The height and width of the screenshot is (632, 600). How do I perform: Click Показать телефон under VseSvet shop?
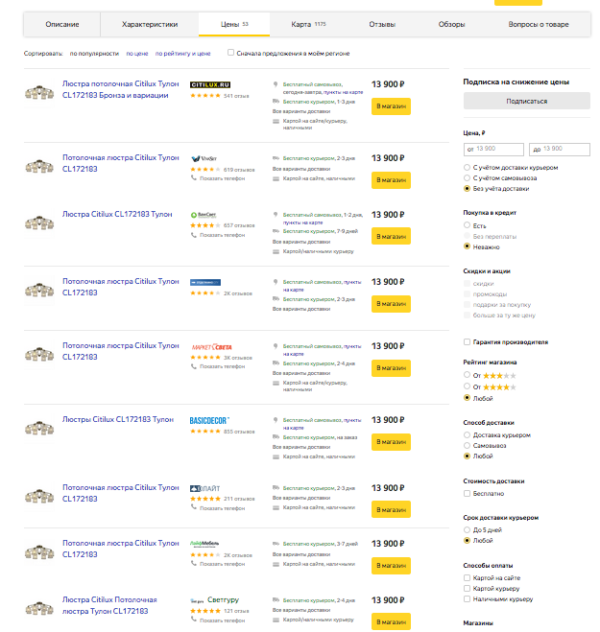[222, 179]
